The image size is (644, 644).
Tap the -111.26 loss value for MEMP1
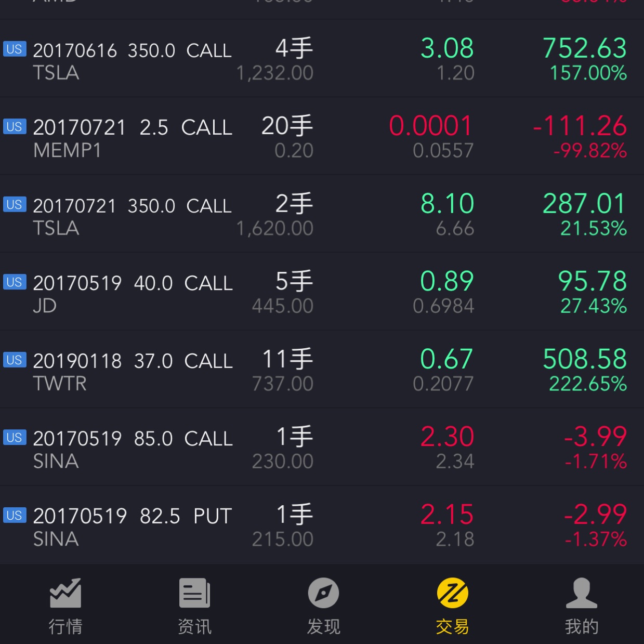click(580, 126)
